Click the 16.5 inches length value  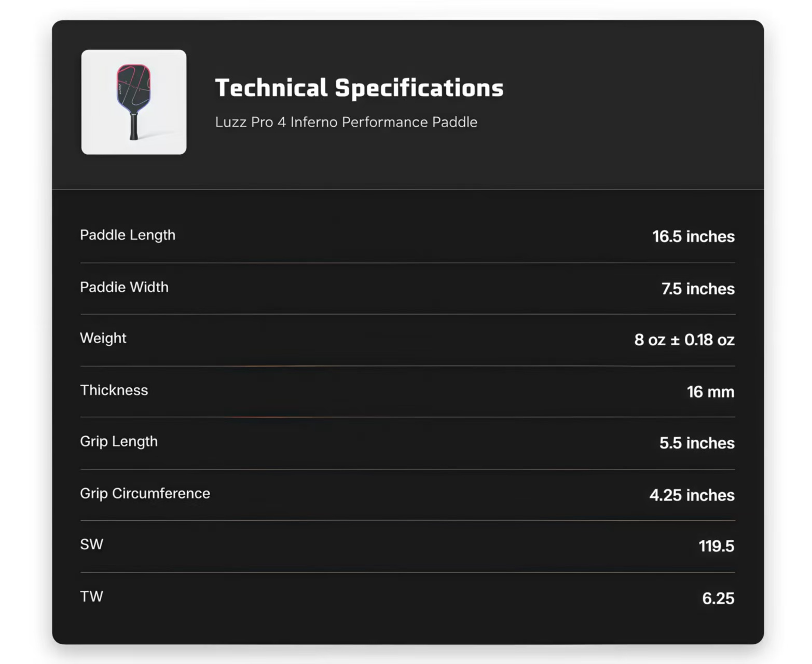[x=693, y=237]
